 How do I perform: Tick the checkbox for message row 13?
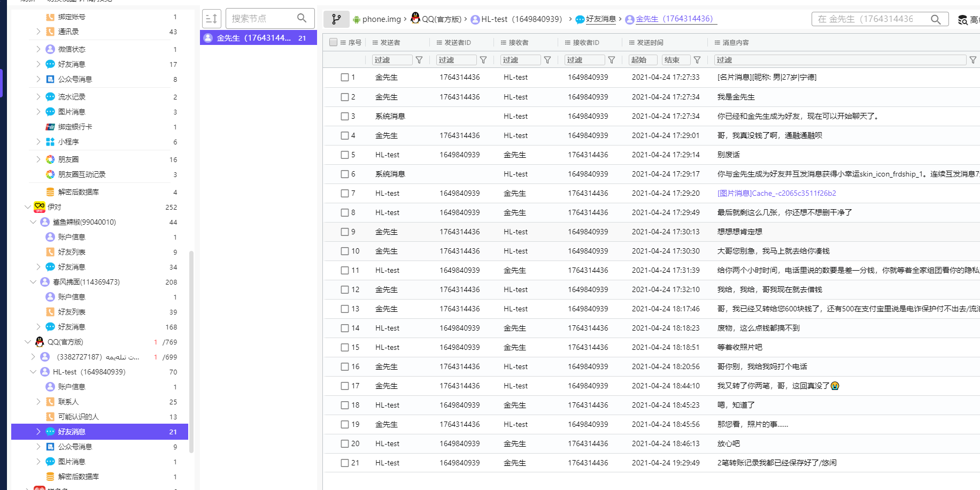pyautogui.click(x=345, y=309)
